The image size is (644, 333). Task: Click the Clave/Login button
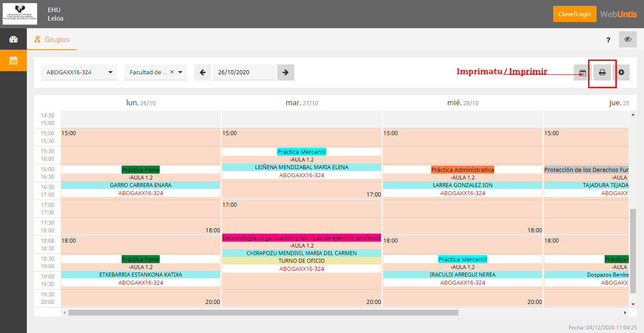(574, 14)
